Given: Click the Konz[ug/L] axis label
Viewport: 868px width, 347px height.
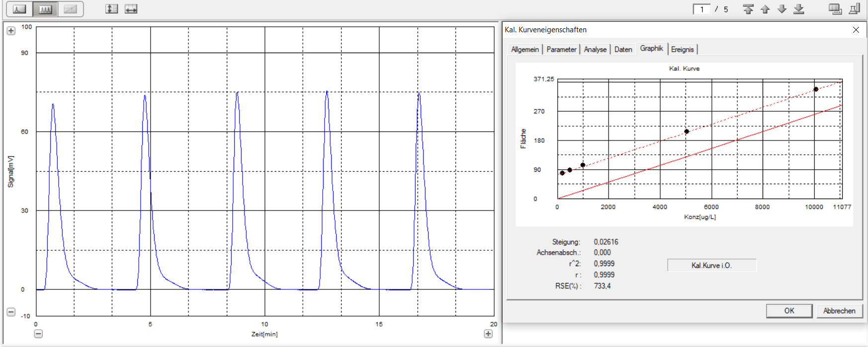Looking at the screenshot, I should pyautogui.click(x=700, y=217).
